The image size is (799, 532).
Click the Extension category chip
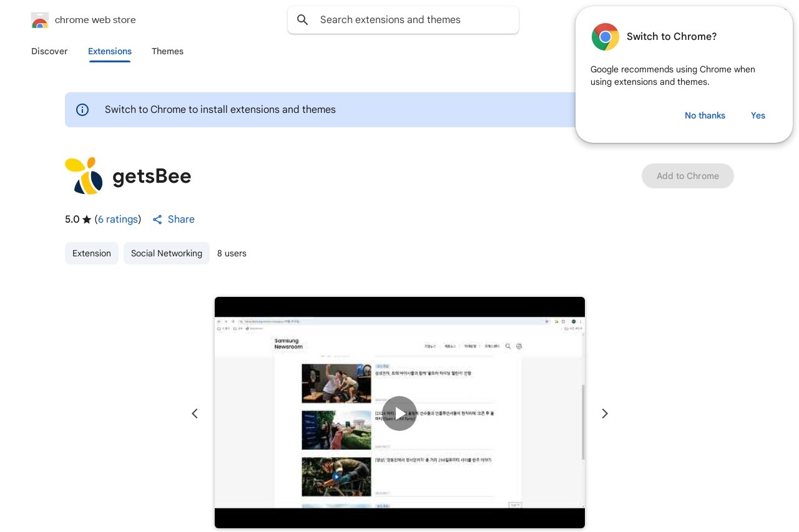pos(92,253)
